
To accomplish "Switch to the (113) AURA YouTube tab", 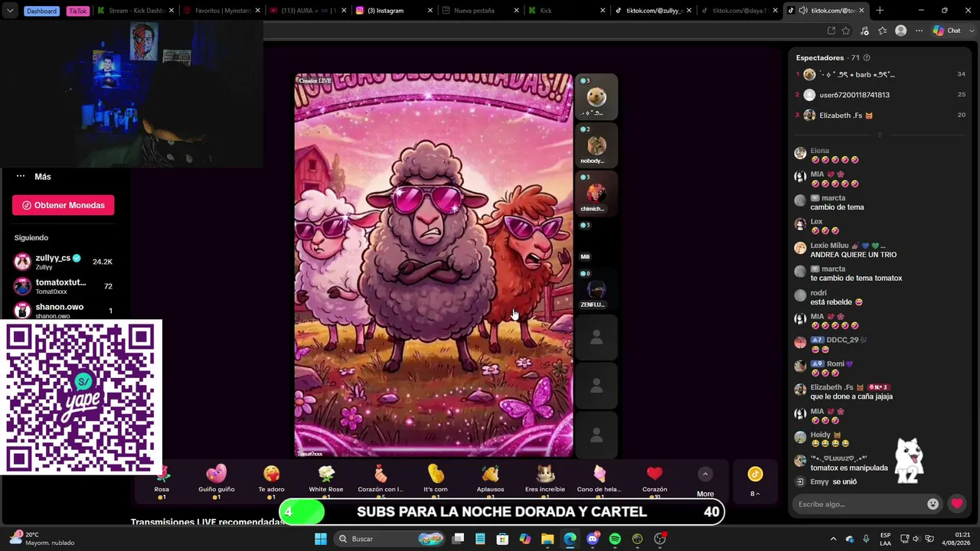I will pyautogui.click(x=308, y=11).
